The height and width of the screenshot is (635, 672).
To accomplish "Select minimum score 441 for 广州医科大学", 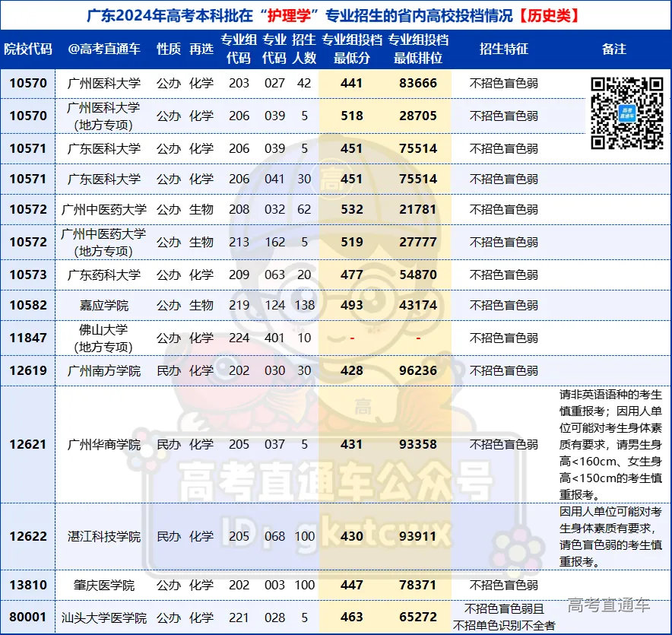I will [x=352, y=83].
